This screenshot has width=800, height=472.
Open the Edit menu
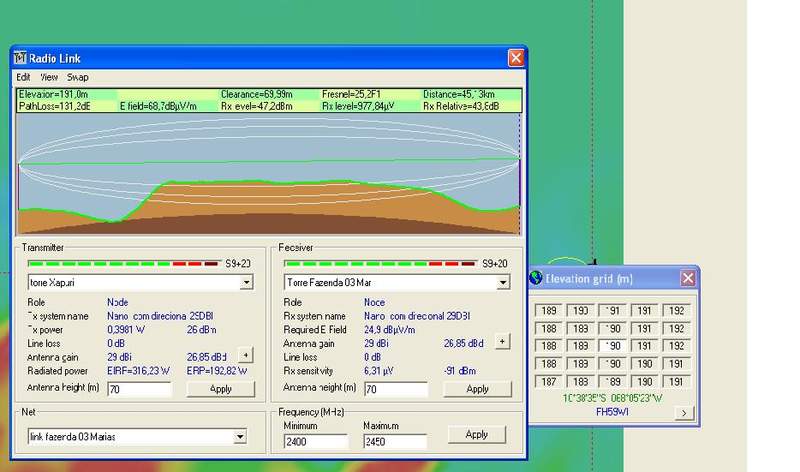pyautogui.click(x=23, y=77)
